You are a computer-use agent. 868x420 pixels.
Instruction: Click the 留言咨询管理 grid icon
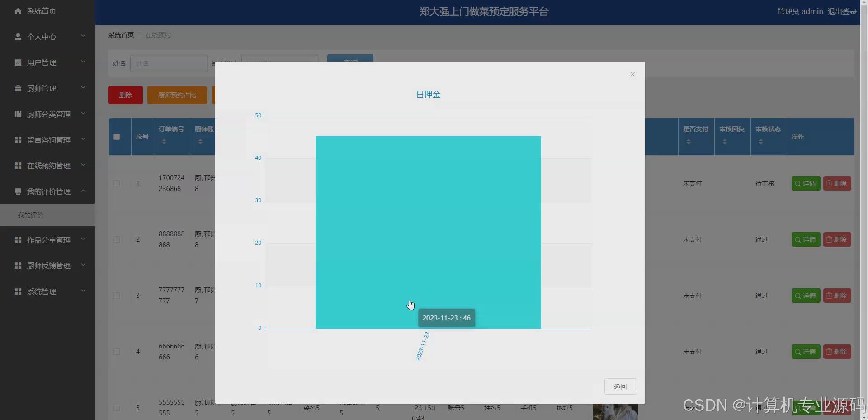pyautogui.click(x=18, y=140)
